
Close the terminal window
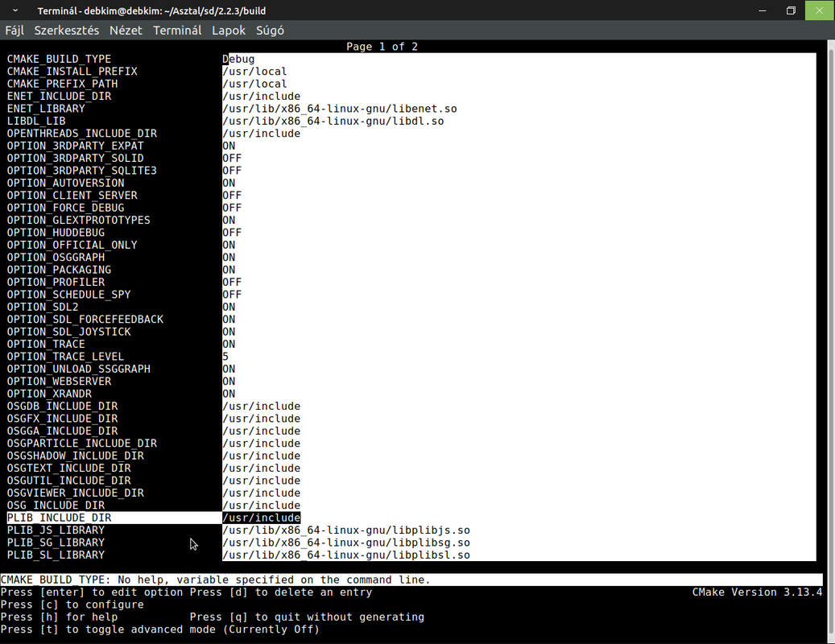point(820,10)
